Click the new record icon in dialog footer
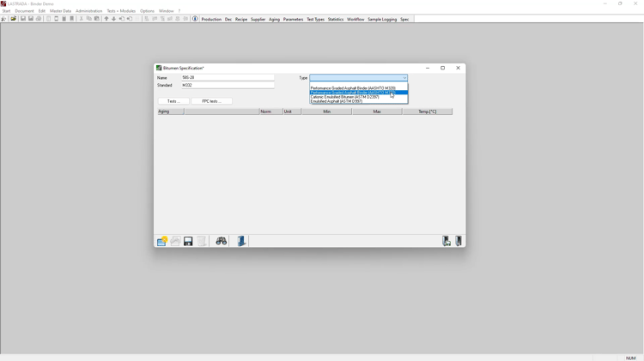The image size is (644, 361). [x=161, y=242]
